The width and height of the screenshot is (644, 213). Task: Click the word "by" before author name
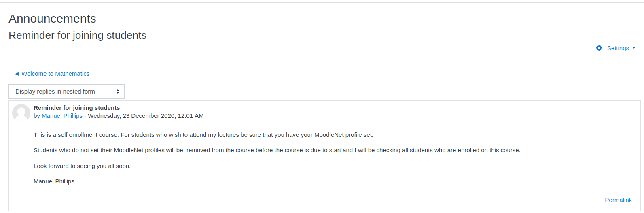click(37, 116)
